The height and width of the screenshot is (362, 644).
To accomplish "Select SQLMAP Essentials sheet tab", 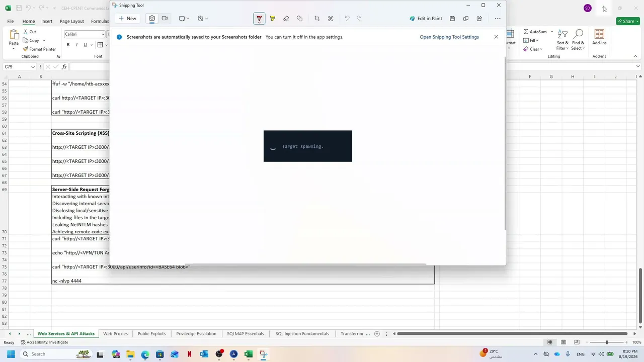I will tap(246, 334).
